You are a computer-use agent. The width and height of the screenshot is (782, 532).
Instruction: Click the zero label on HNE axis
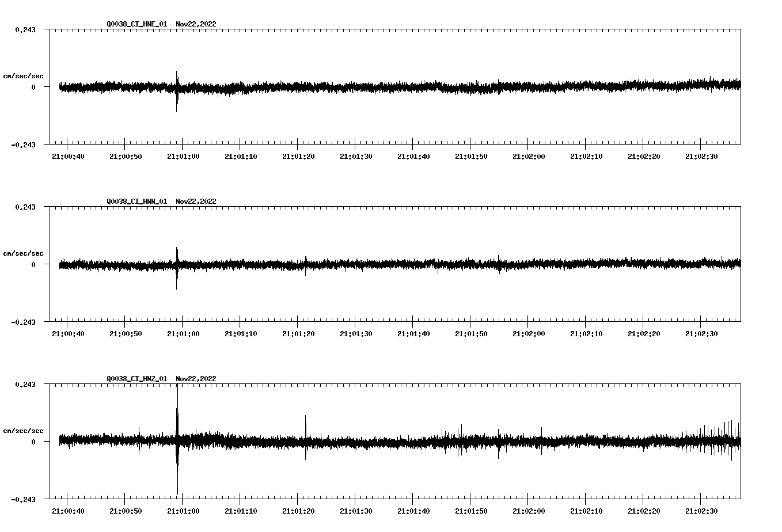coord(33,87)
